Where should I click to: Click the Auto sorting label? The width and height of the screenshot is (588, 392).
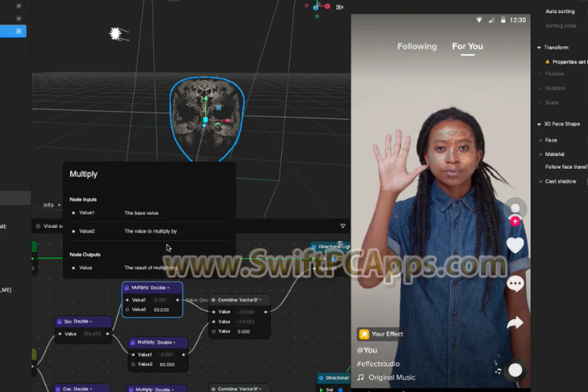point(560,11)
